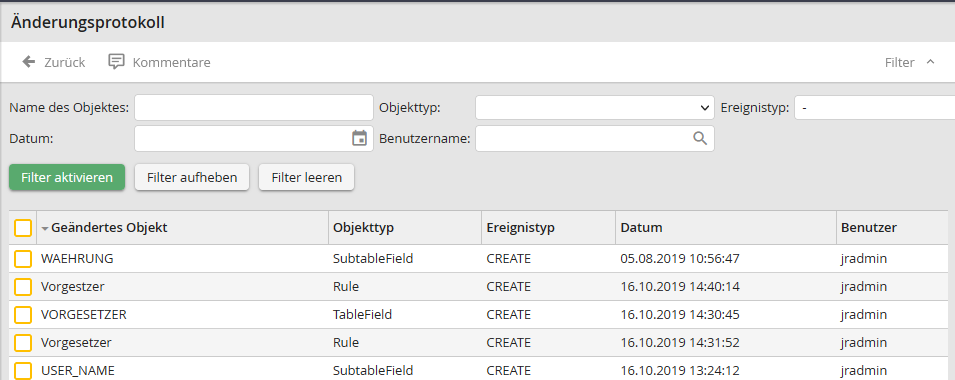
Task: Collapse the Filter panel with chevron
Action: tap(930, 62)
